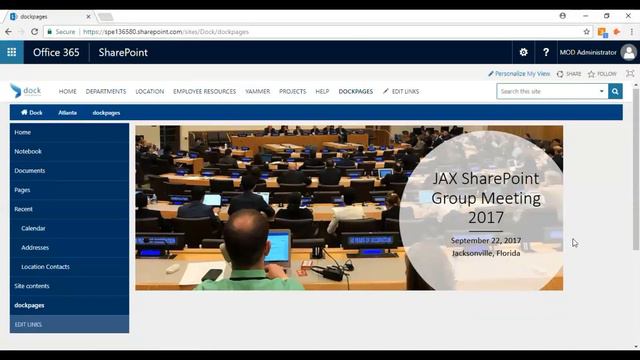
Task: Click the Dock home breadcrumb
Action: pyautogui.click(x=31, y=112)
